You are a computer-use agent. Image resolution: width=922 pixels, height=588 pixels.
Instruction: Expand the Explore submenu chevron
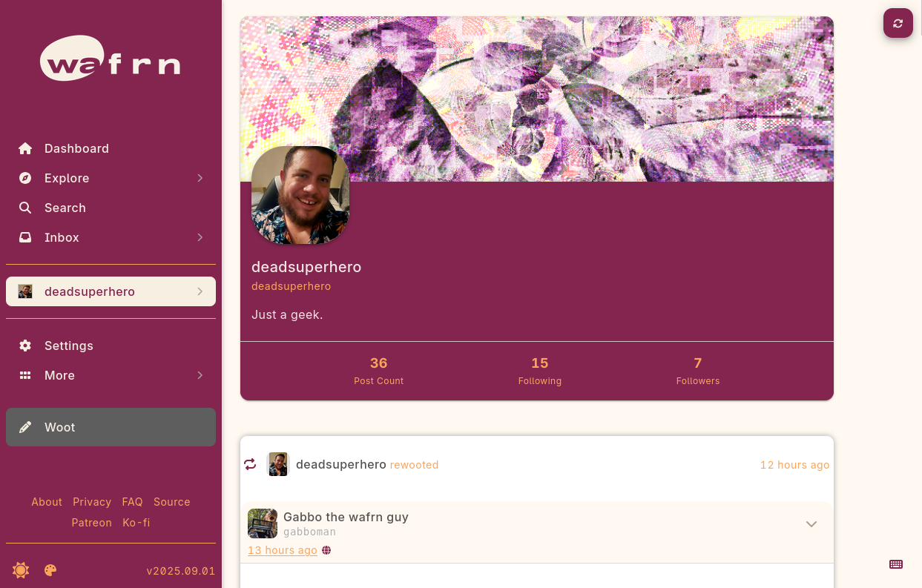200,178
